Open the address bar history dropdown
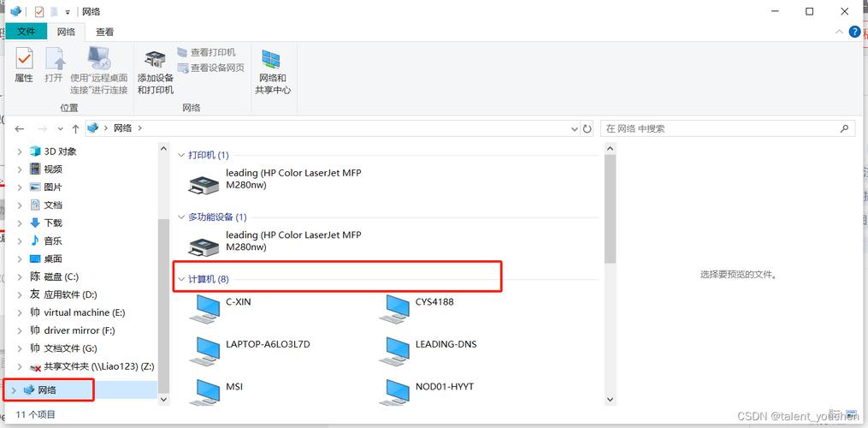The width and height of the screenshot is (868, 428). (x=574, y=128)
